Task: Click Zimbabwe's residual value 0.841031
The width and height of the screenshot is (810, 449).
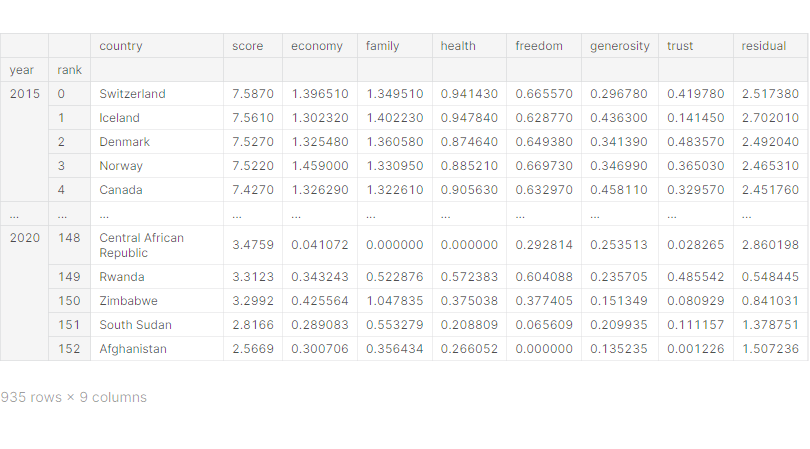Action: pyautogui.click(x=770, y=301)
